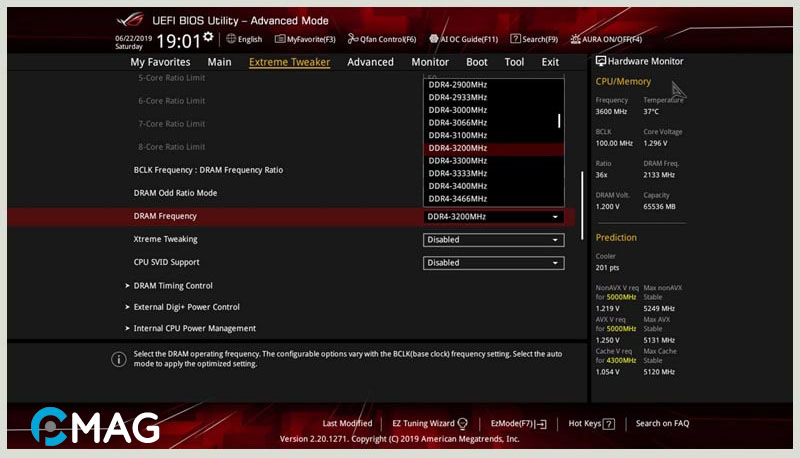Expand DRAM Timing Control submenu
The width and height of the screenshot is (800, 458).
pyautogui.click(x=169, y=286)
